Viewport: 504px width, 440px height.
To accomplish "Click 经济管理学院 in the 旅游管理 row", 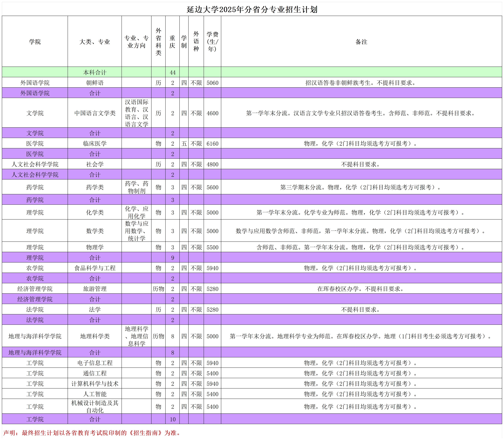I will [35, 289].
